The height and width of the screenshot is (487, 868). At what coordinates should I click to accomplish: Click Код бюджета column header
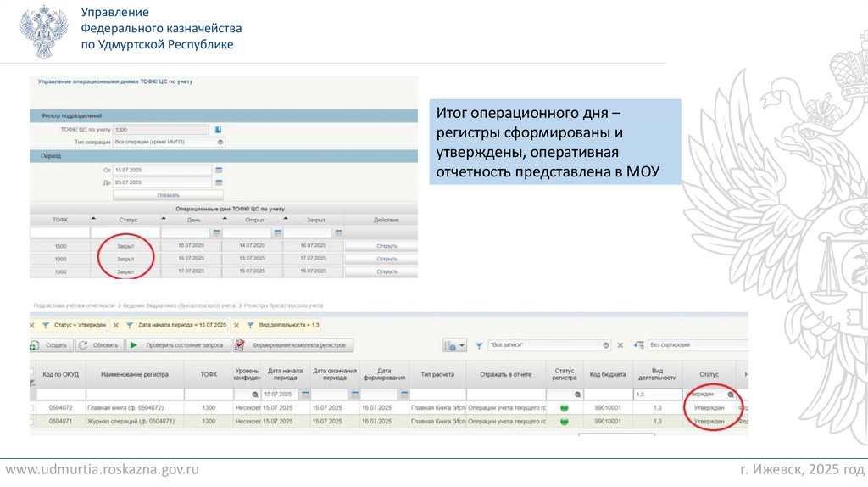click(x=608, y=374)
